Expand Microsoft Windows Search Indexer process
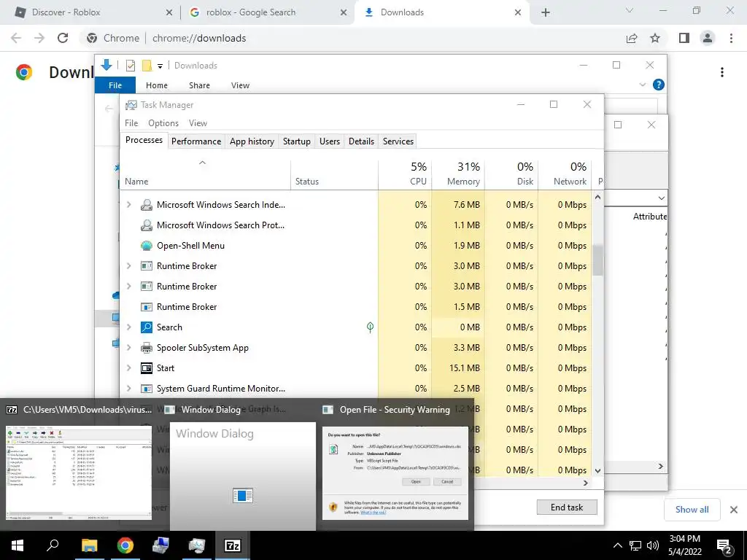 [128, 205]
